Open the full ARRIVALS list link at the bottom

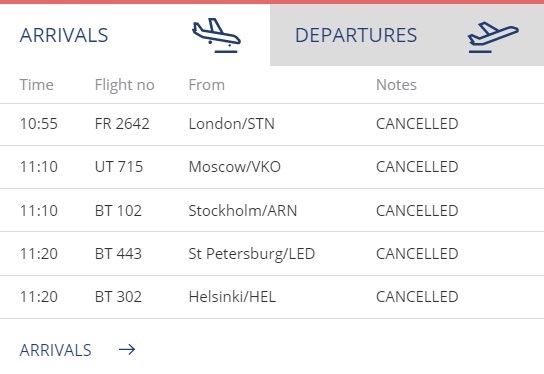[56, 350]
